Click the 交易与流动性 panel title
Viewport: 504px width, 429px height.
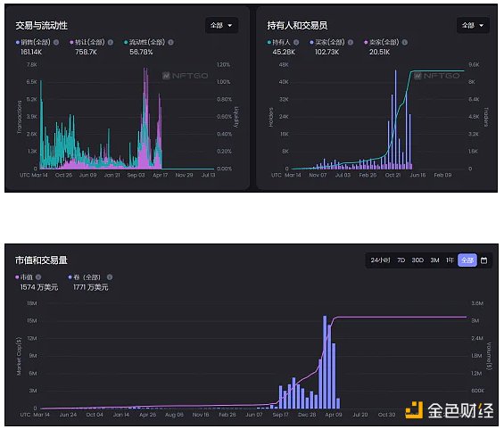(x=41, y=25)
